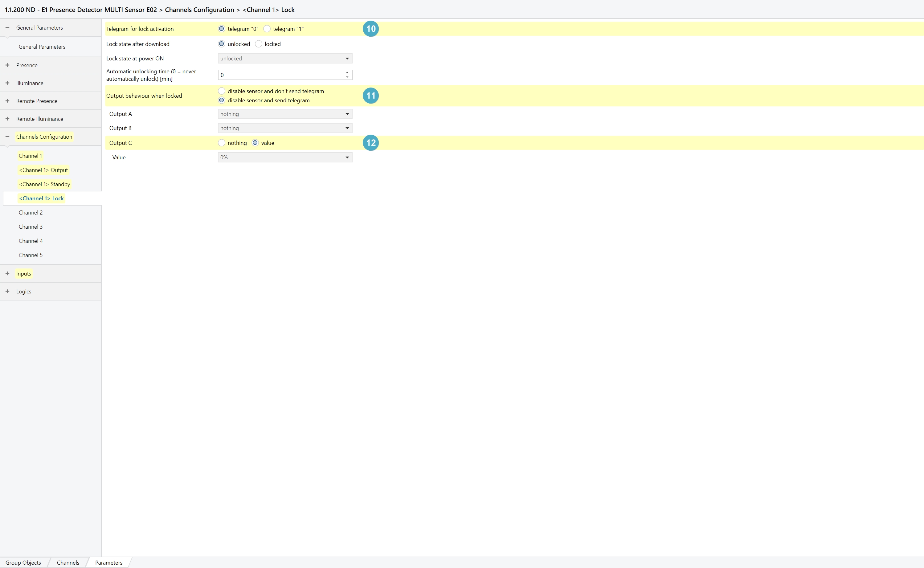Set lock state after download to locked
This screenshot has width=924, height=568.
pyautogui.click(x=259, y=44)
